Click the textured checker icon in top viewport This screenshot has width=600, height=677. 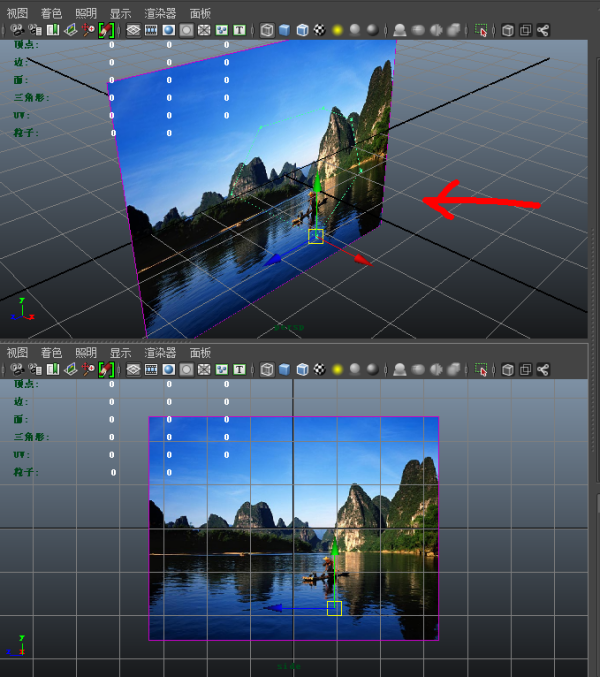point(320,31)
